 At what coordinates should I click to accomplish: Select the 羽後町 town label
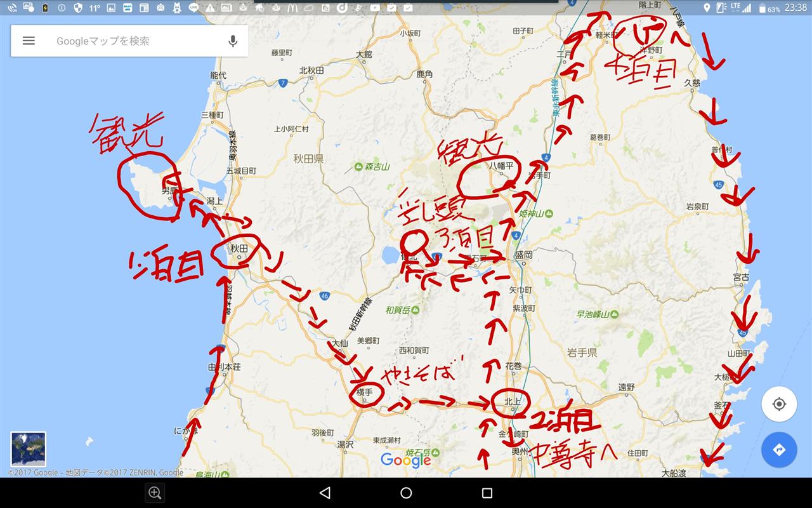323,432
